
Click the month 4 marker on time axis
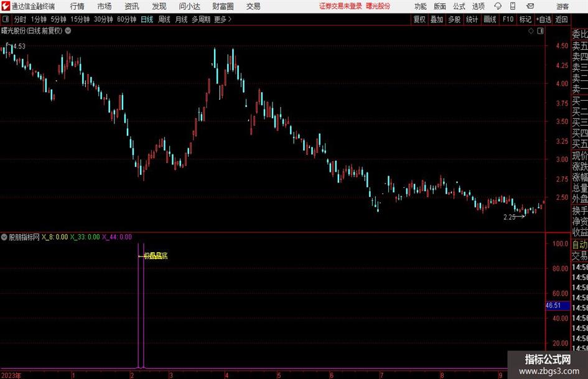[x=226, y=375]
